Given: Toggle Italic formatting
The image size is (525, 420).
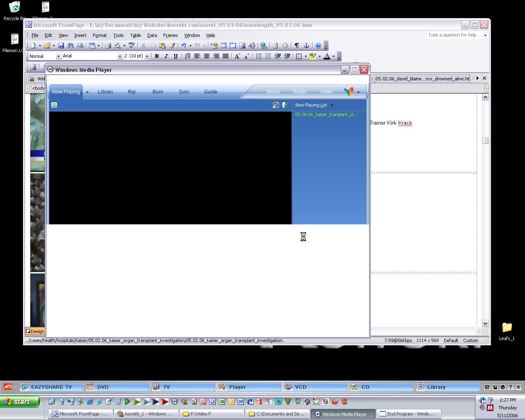Looking at the screenshot, I should (166, 56).
